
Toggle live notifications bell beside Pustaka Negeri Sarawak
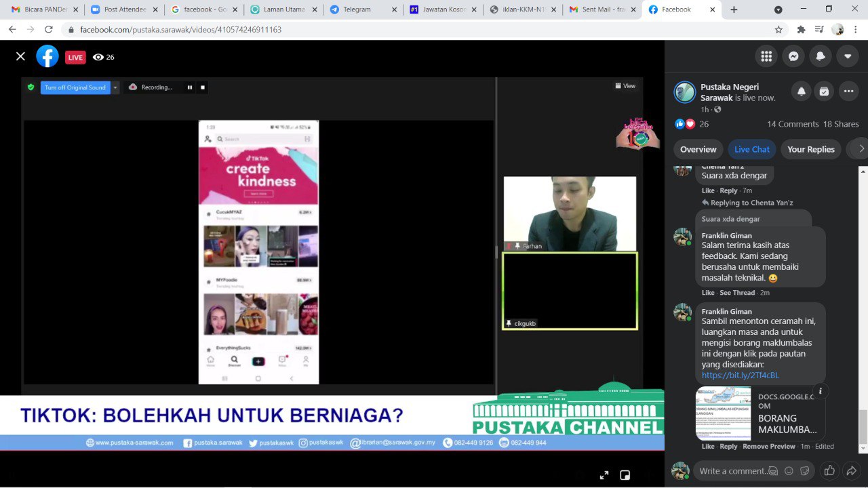[x=802, y=91]
